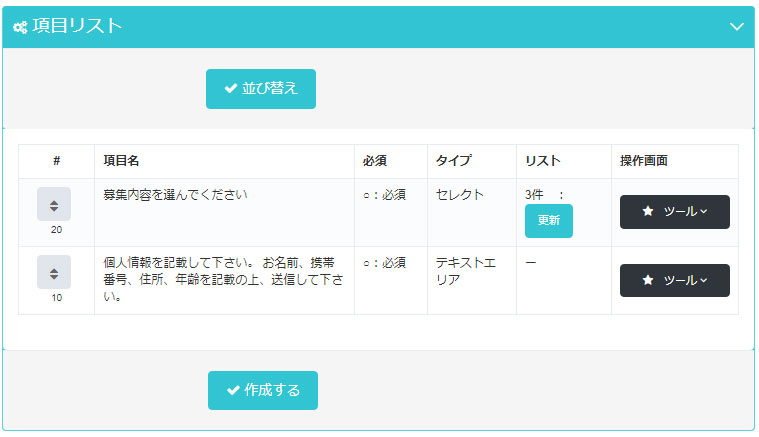This screenshot has height=437, width=759.
Task: Collapse the 項目リスト panel with the chevron
Action: coord(737,27)
